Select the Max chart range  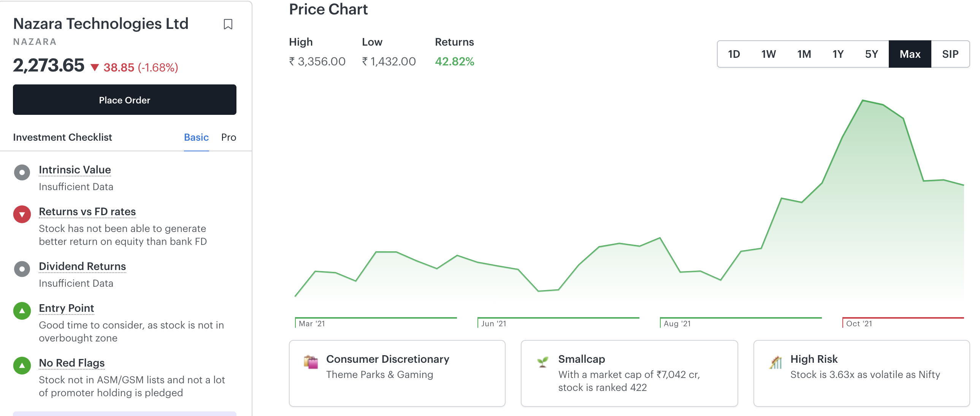[x=910, y=54]
